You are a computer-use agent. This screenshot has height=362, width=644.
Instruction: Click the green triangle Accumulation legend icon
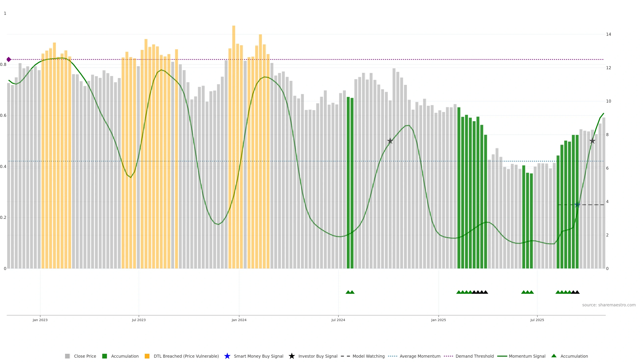point(554,356)
